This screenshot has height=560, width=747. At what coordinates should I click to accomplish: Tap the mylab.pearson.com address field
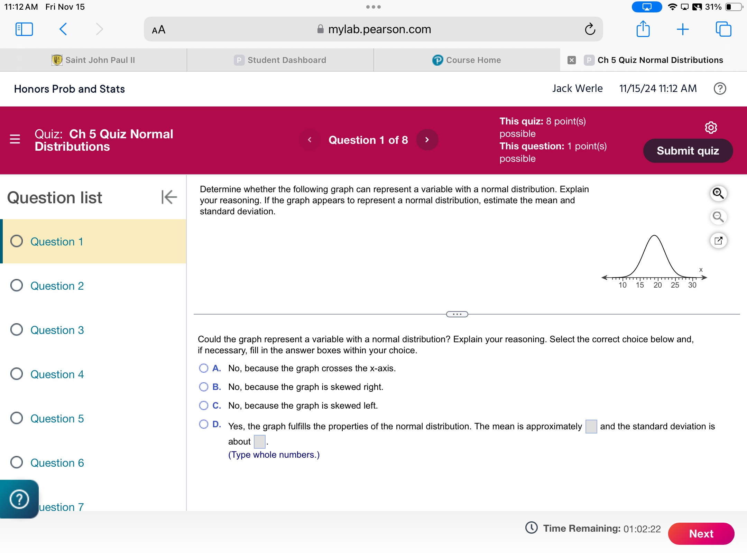tap(373, 29)
